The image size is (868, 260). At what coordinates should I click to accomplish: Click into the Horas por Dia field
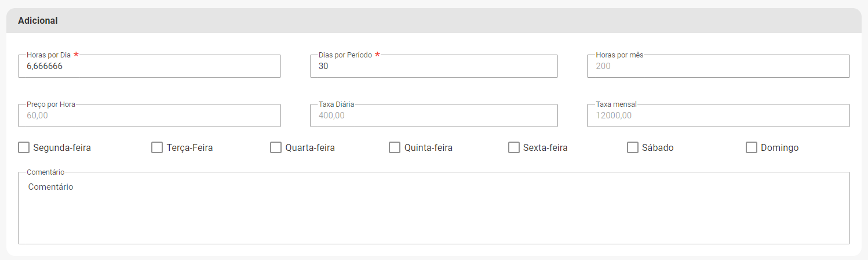coord(149,66)
